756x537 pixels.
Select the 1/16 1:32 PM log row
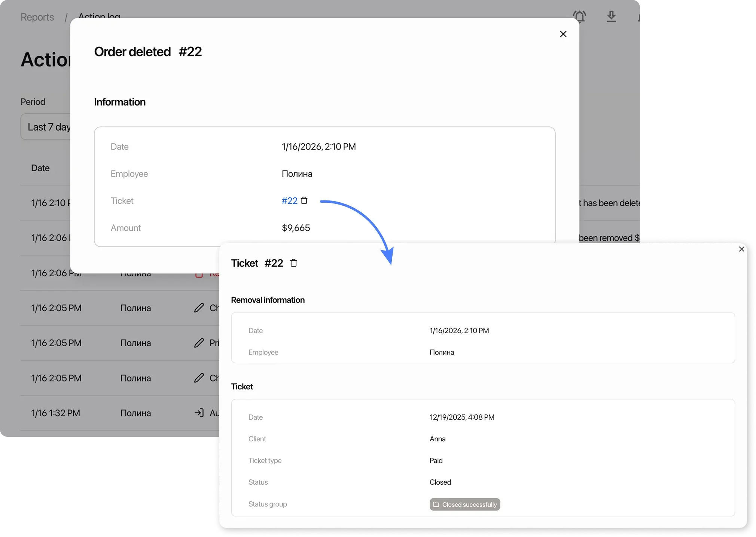pyautogui.click(x=55, y=413)
